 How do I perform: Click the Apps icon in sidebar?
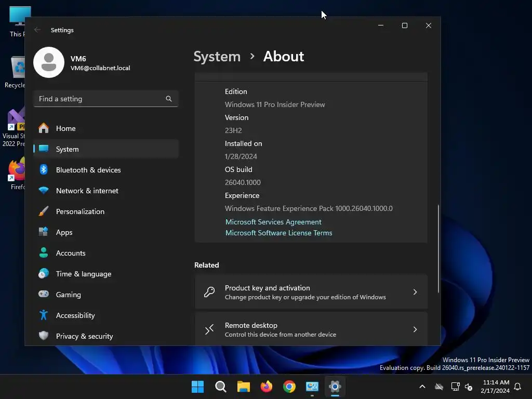pos(44,232)
